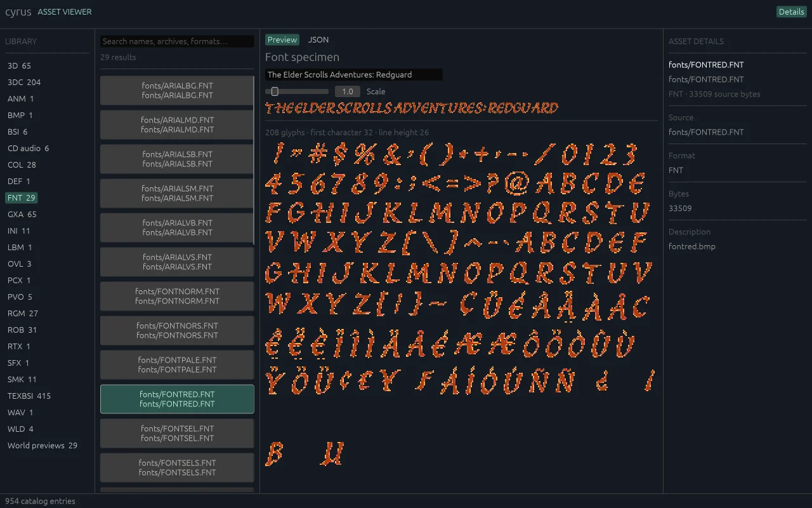Click the 'Font specimen' heading
Screen dimensions: 812x508
point(302,57)
